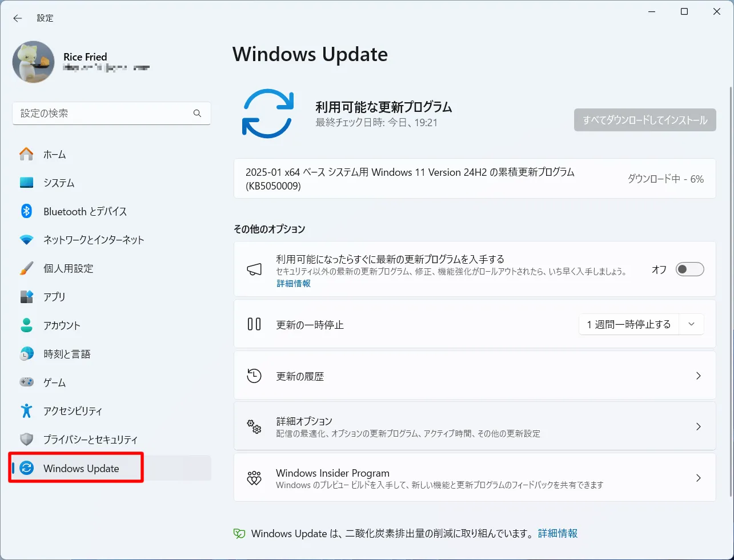The height and width of the screenshot is (560, 734).
Task: Click the ダウンロード中 - 6% status text
Action: click(665, 179)
